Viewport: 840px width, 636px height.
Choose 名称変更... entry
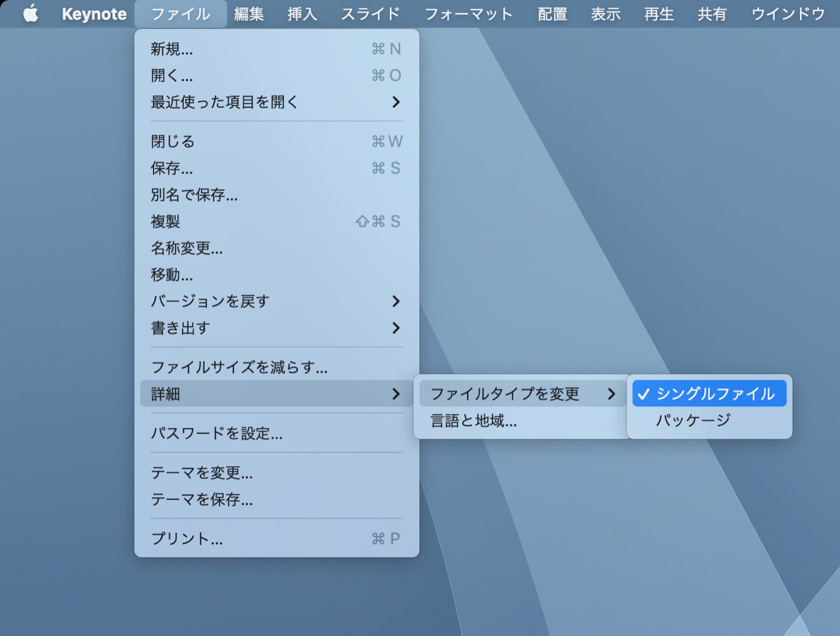click(277, 248)
